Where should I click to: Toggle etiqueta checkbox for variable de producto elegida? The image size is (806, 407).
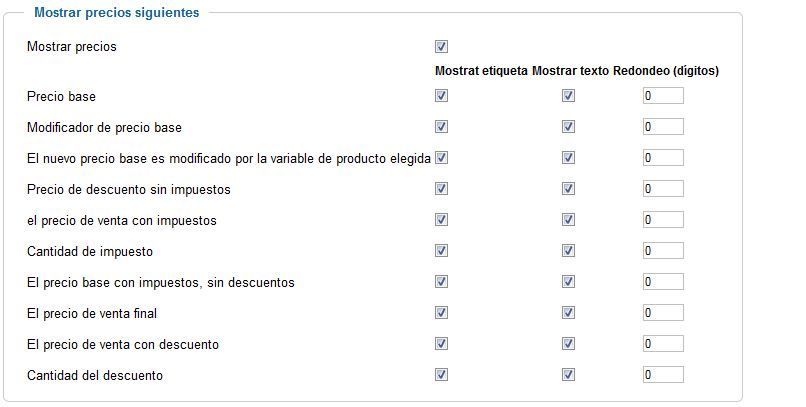[x=441, y=158]
